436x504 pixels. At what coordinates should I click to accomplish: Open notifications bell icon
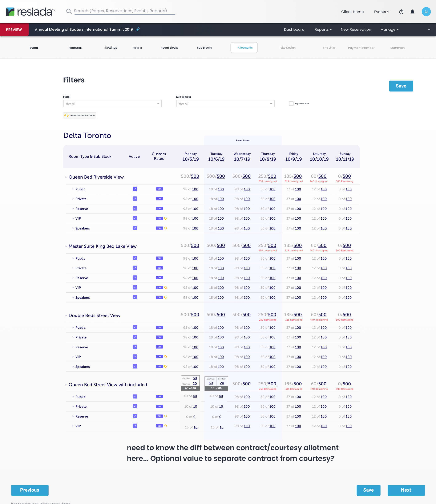coord(412,12)
